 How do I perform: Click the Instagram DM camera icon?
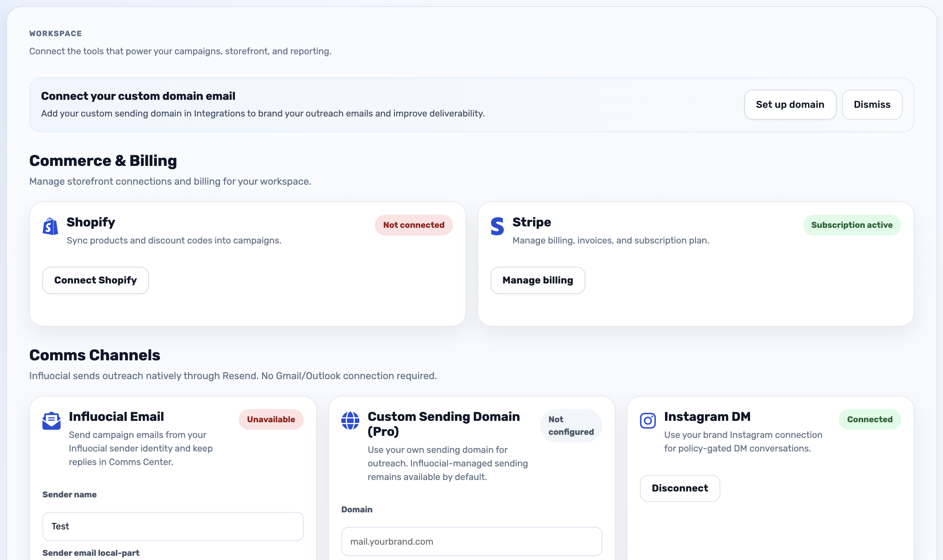point(648,421)
